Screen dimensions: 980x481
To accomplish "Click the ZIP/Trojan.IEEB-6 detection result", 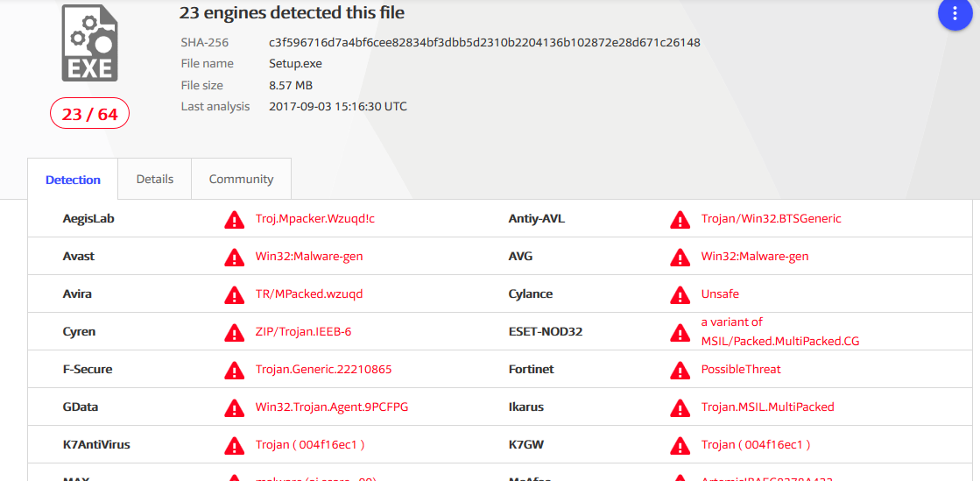I will 304,331.
